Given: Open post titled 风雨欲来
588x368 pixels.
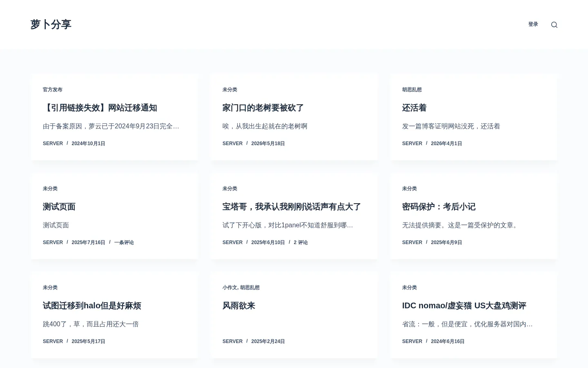Looking at the screenshot, I should pos(239,306).
